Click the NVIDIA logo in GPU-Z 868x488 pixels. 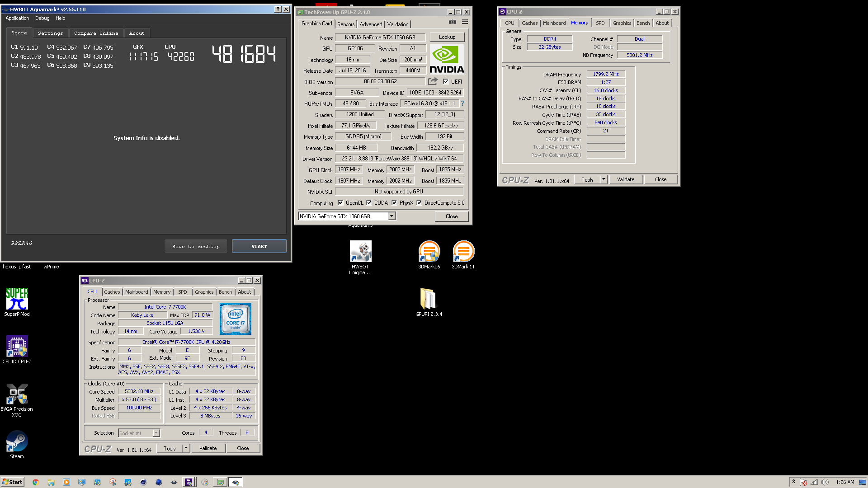[x=447, y=59]
